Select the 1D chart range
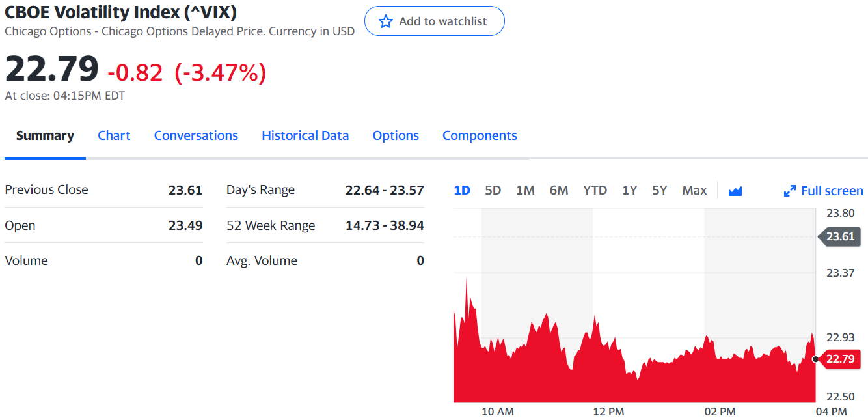Image resolution: width=868 pixels, height=420 pixels. (462, 190)
